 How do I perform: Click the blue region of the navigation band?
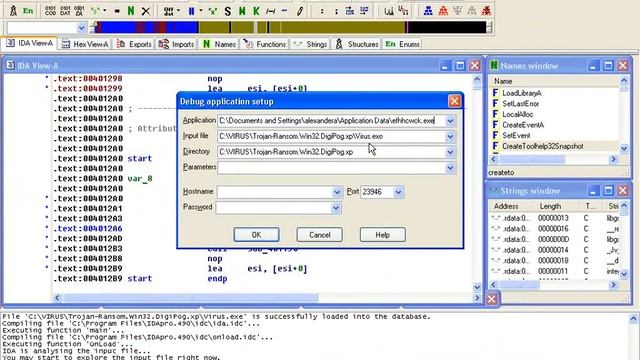(147, 27)
